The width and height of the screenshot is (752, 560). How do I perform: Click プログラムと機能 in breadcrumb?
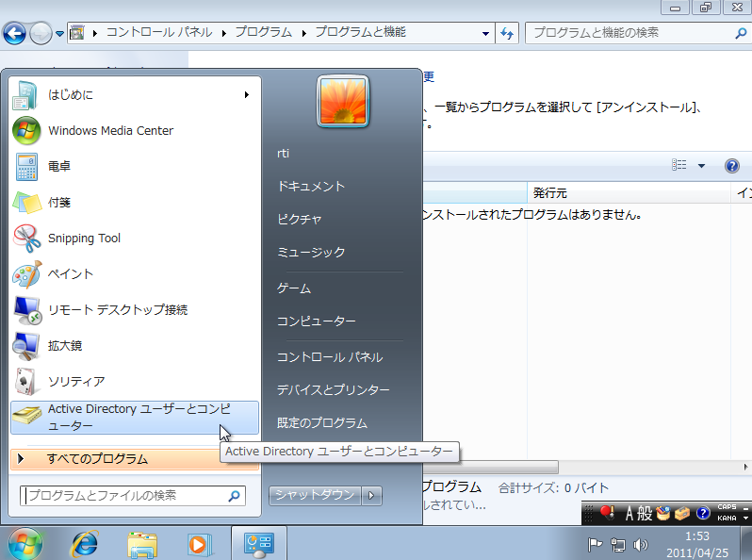(361, 32)
